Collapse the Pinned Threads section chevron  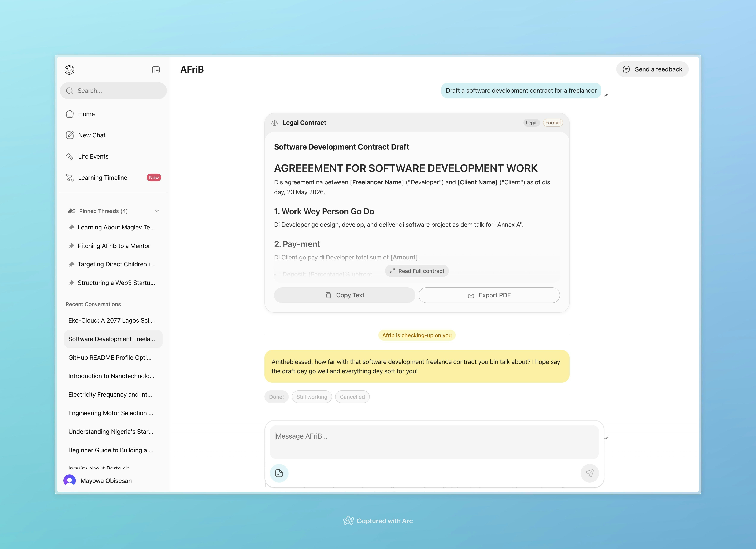pyautogui.click(x=157, y=211)
